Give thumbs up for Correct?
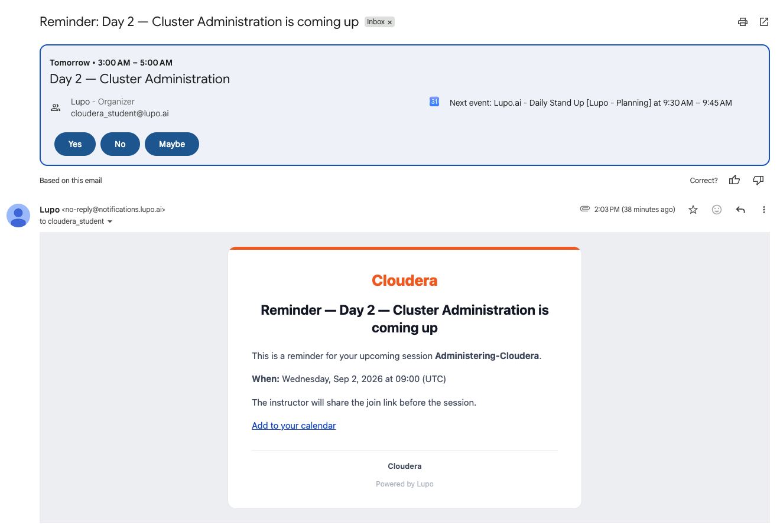 [x=734, y=180]
